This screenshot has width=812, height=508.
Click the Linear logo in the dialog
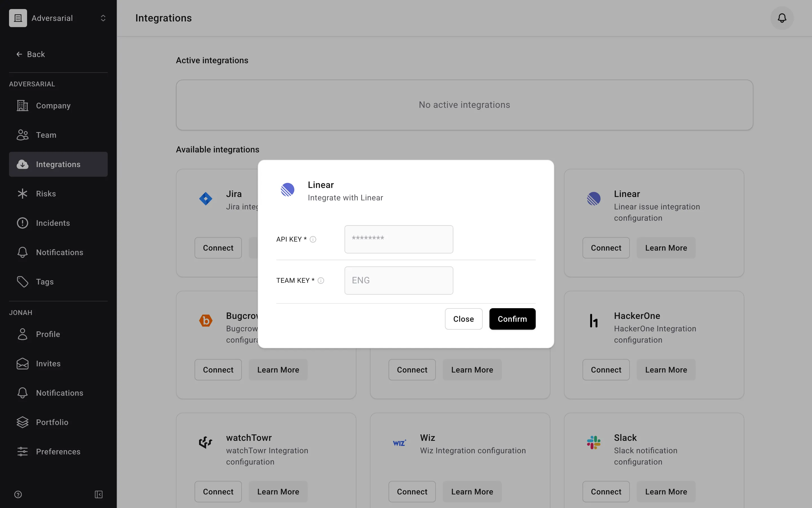288,190
